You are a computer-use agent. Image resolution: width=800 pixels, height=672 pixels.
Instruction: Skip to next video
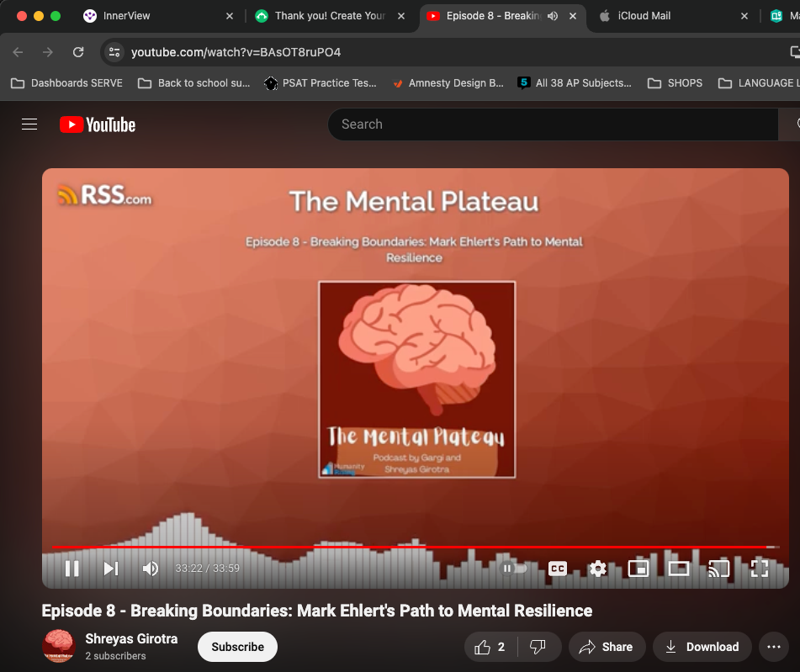(x=111, y=568)
